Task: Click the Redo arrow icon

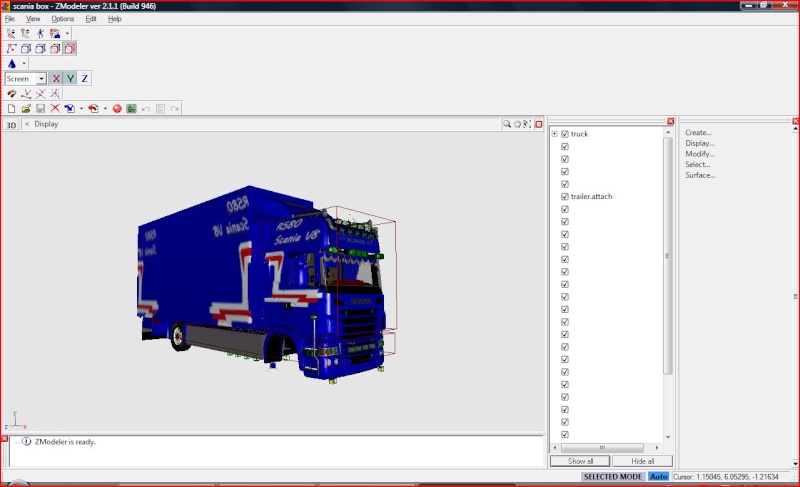Action: (x=174, y=109)
